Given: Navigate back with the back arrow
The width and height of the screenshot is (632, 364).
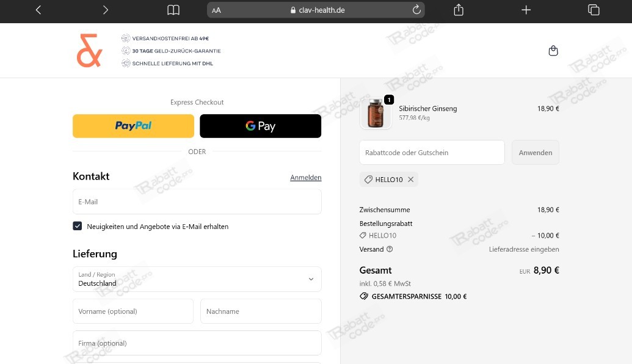Looking at the screenshot, I should 38,10.
